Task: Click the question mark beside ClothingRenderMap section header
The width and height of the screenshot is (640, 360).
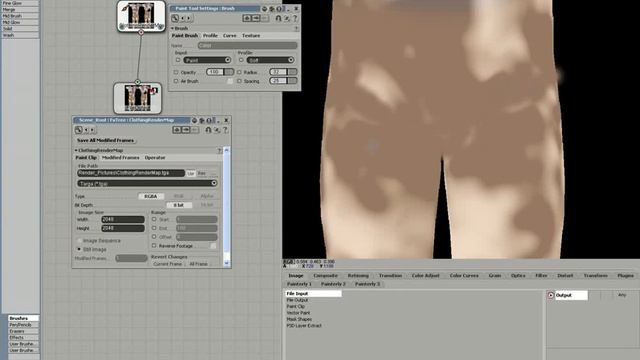Action: pyautogui.click(x=220, y=151)
